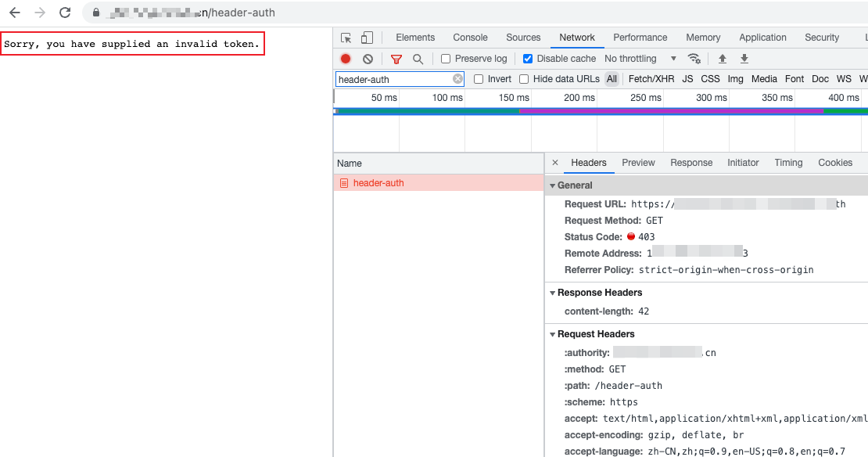The image size is (868, 457).
Task: Import HAR file with upload arrow
Action: [x=722, y=59]
